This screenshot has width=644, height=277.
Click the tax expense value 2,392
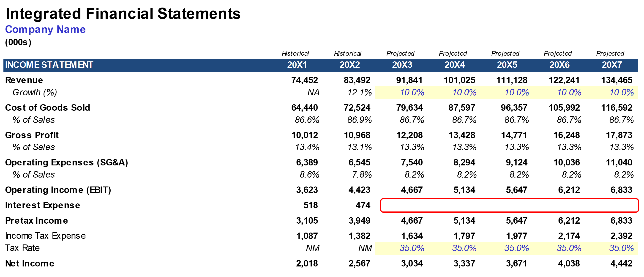pos(621,236)
